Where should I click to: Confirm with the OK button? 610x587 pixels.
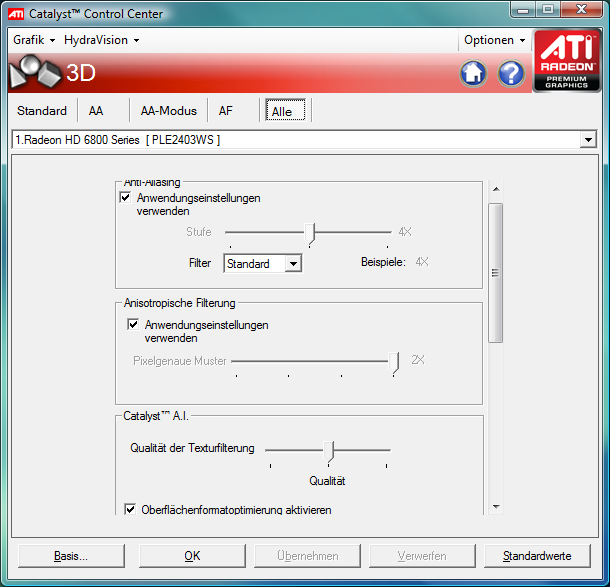tap(192, 556)
